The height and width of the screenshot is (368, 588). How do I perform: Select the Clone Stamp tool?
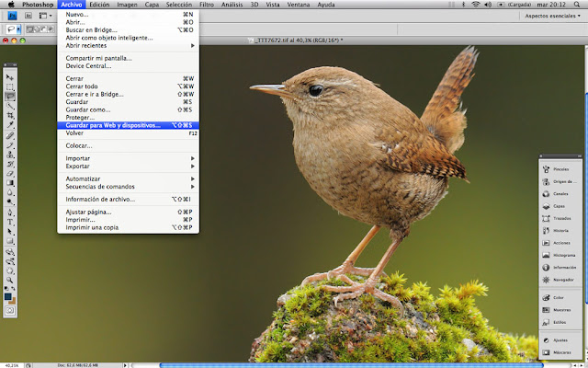10,155
